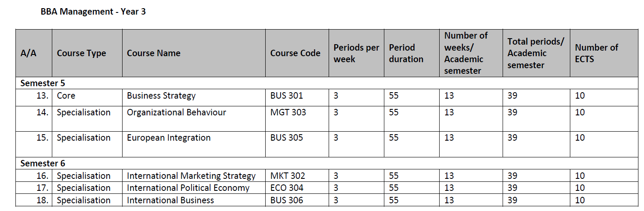The width and height of the screenshot is (644, 211).
Task: Click the "Semester 5" section row
Action: point(43,83)
